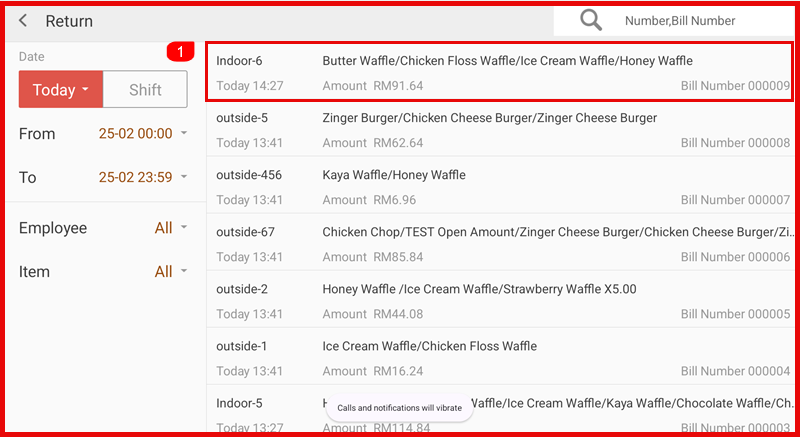Expand the Item filter dropdown
The width and height of the screenshot is (800, 437).
170,272
